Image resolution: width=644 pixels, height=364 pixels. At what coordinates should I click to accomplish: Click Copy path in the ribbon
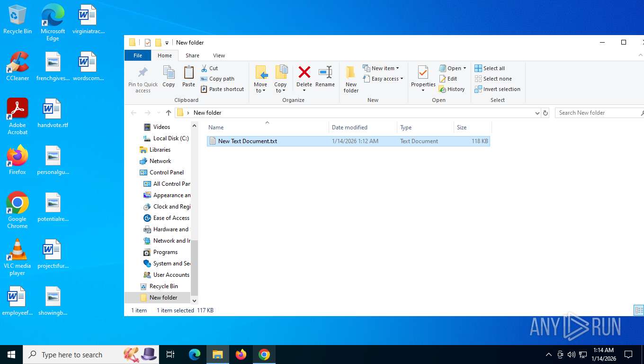click(x=217, y=79)
